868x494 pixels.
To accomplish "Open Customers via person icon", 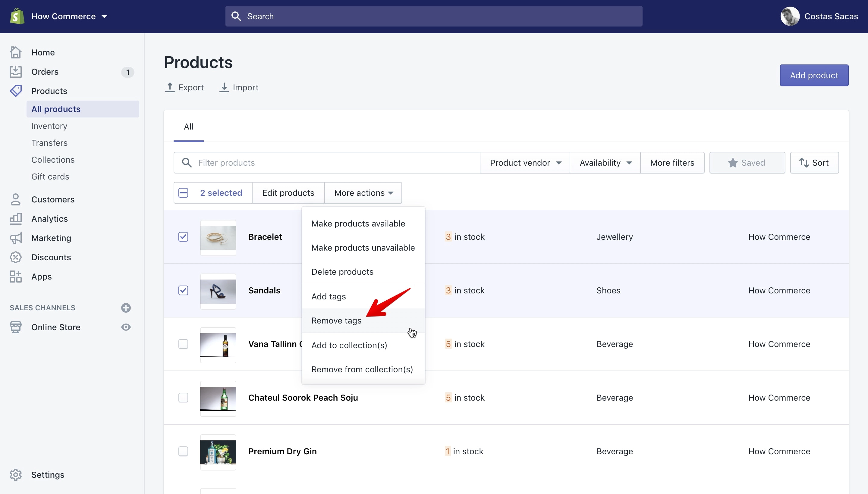I will [16, 199].
